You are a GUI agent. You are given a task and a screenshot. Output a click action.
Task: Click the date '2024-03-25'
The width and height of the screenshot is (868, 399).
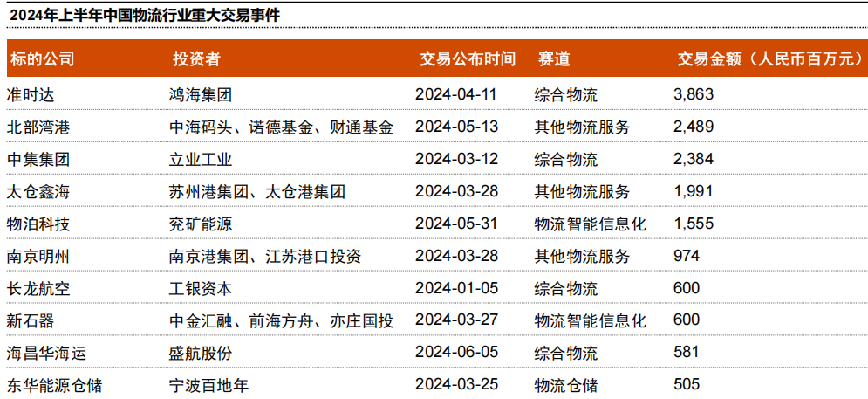pyautogui.click(x=457, y=384)
